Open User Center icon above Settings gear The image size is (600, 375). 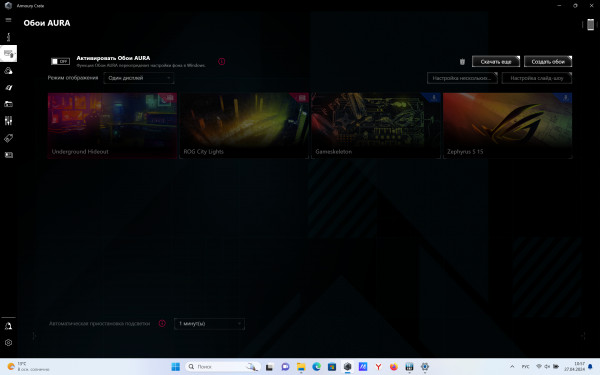click(x=8, y=326)
